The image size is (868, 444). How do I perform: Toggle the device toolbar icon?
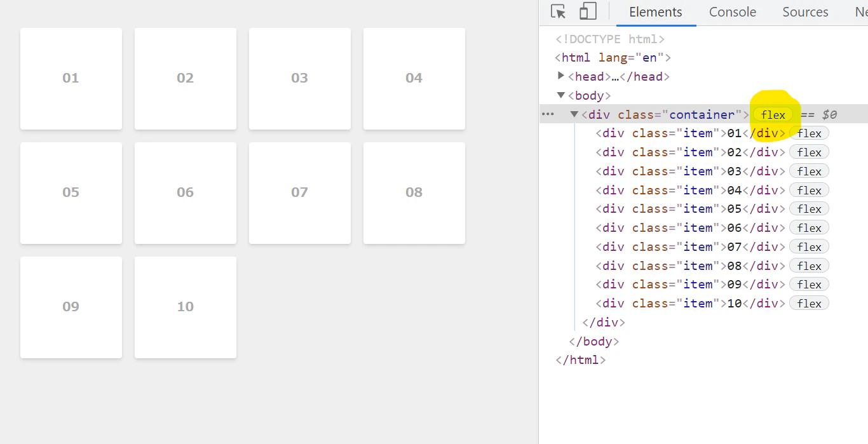click(588, 12)
